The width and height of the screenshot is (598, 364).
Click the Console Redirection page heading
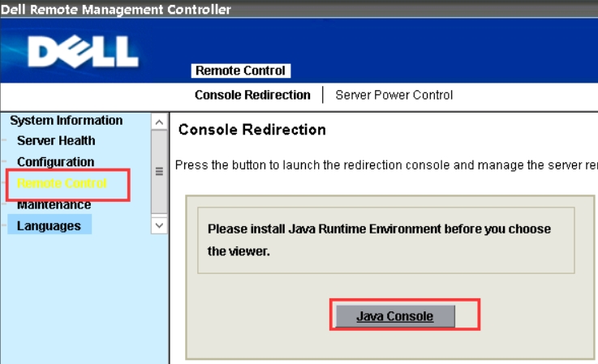click(x=252, y=130)
